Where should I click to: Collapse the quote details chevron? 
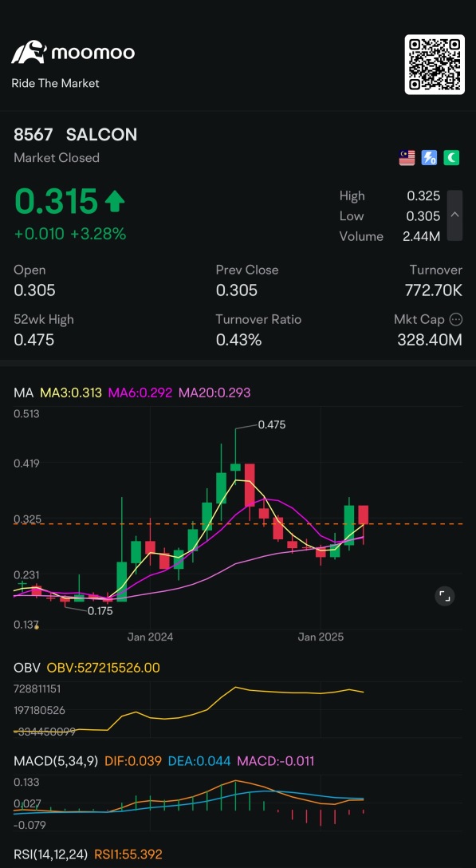click(x=454, y=215)
